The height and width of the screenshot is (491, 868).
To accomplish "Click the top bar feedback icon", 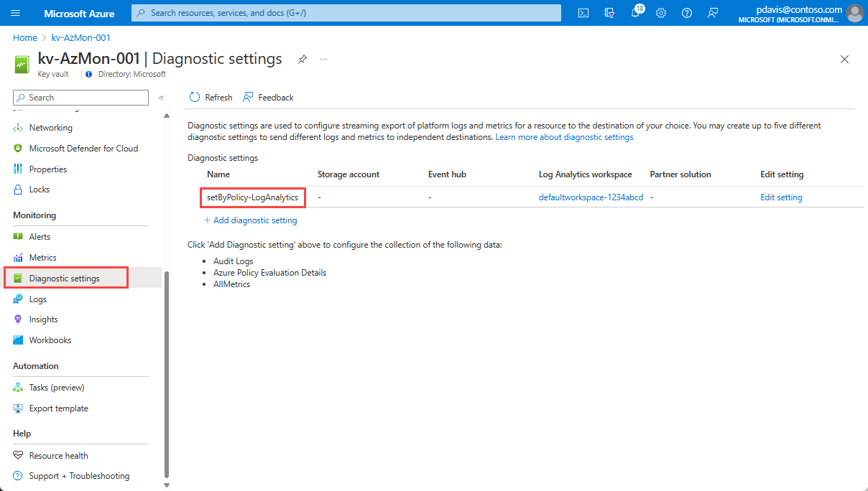I will click(713, 13).
